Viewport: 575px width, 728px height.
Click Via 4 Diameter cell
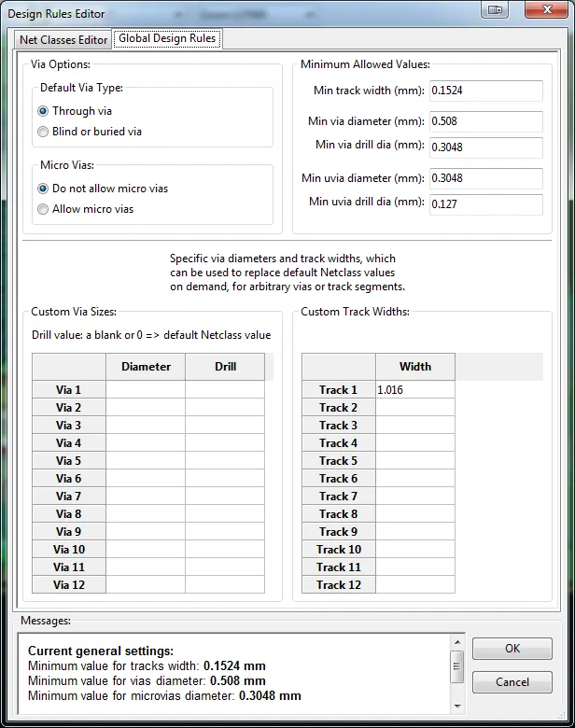coord(146,443)
